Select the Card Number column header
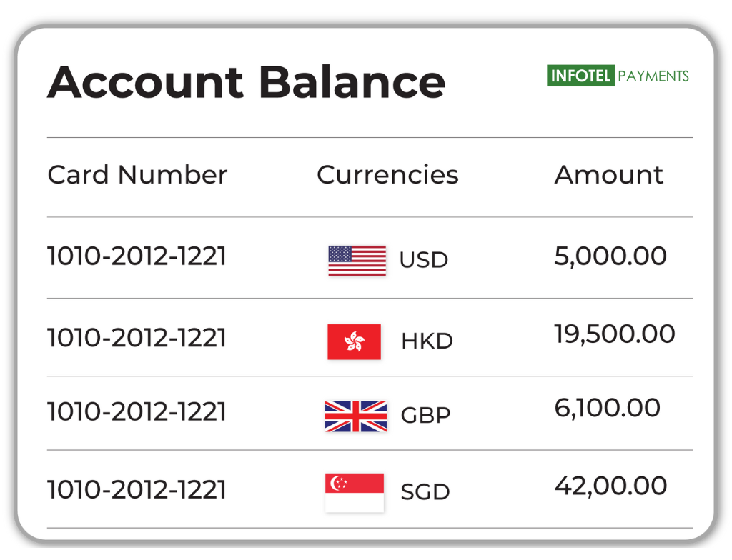732x560 pixels. pyautogui.click(x=137, y=175)
